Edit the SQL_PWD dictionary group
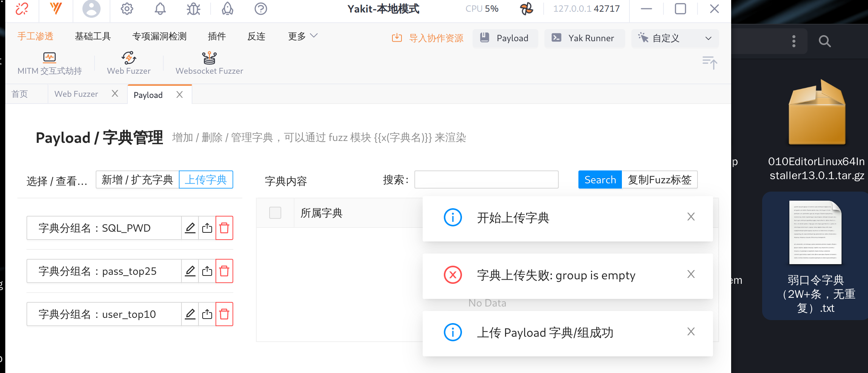The image size is (868, 373). click(x=190, y=228)
